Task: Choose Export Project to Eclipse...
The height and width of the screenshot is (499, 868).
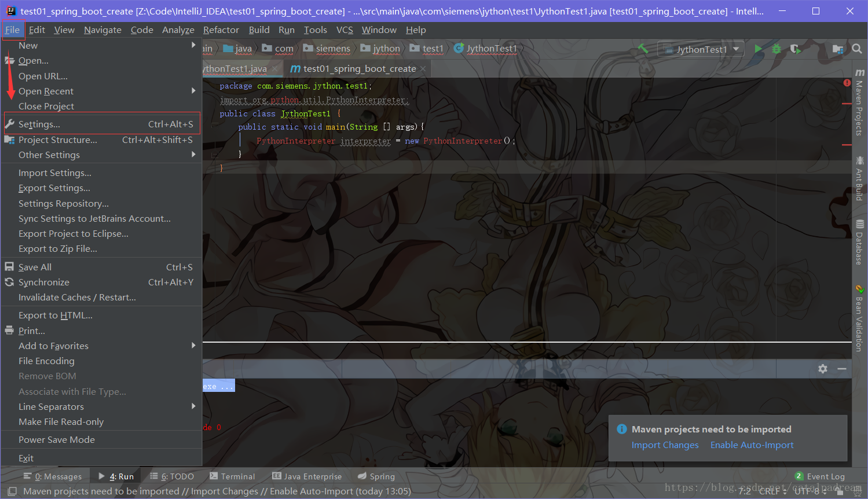Action: tap(101, 233)
